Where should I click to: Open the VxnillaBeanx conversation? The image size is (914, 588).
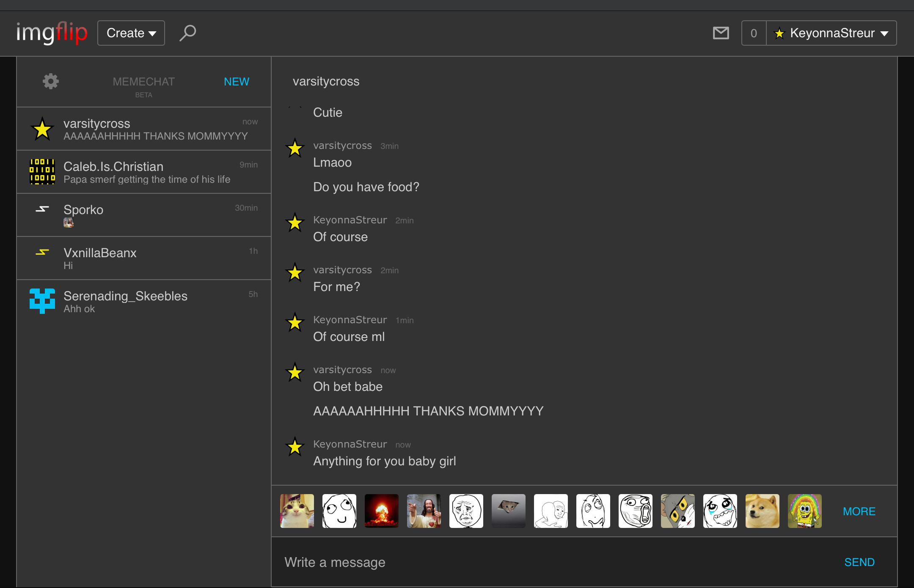[144, 258]
